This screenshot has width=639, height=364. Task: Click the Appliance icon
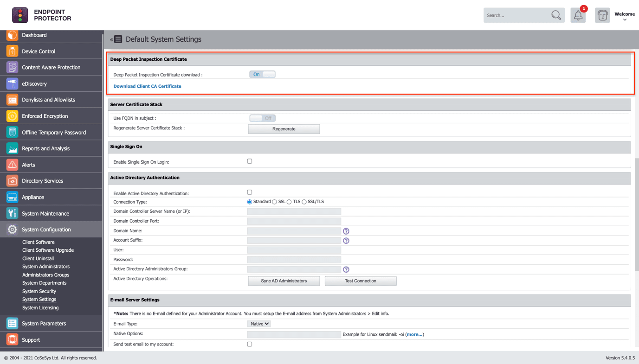(12, 197)
